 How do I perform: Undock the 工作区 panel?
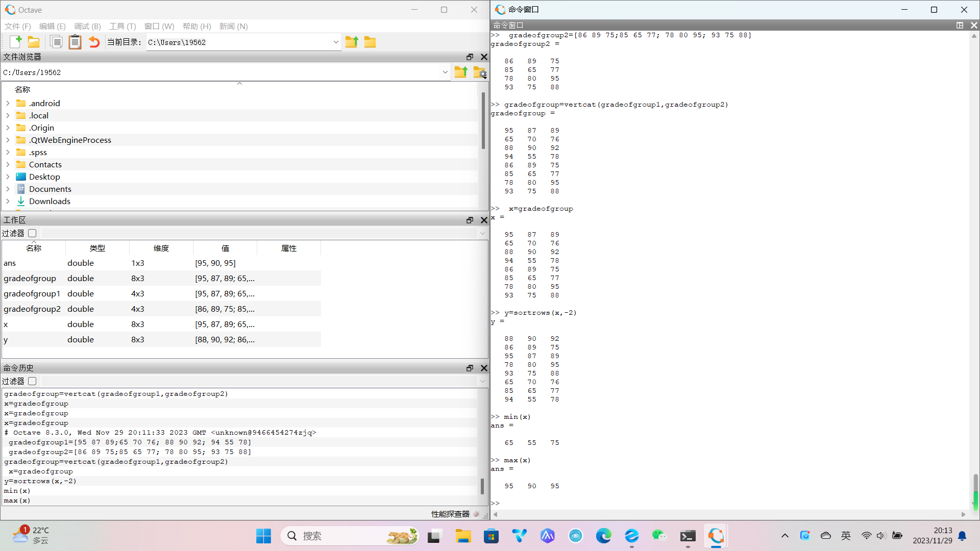470,220
